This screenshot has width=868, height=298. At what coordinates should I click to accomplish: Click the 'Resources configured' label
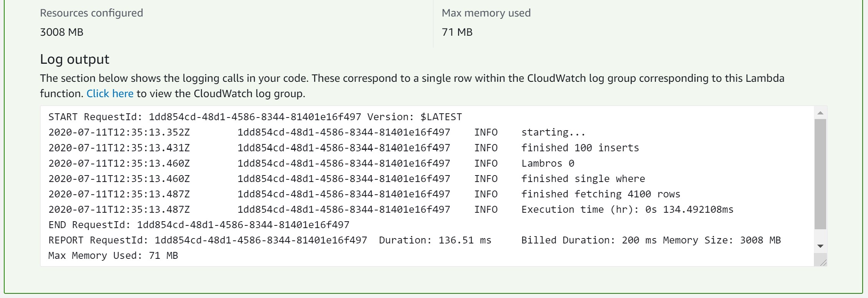[x=91, y=13]
